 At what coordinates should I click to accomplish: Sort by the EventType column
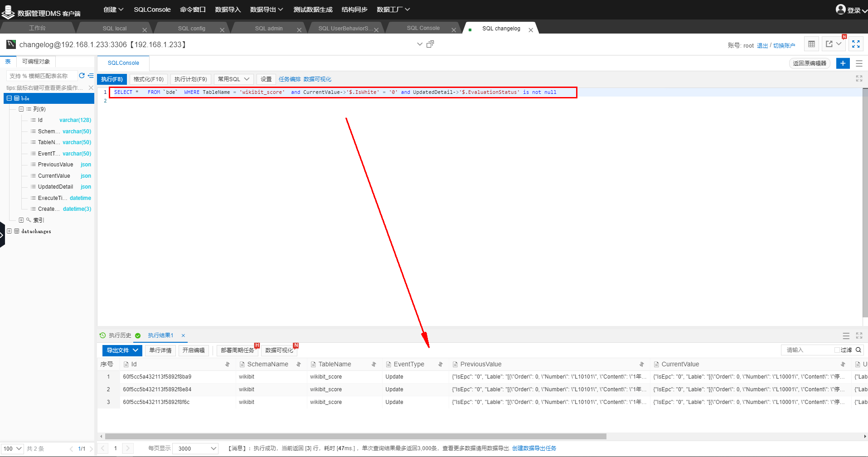point(441,364)
